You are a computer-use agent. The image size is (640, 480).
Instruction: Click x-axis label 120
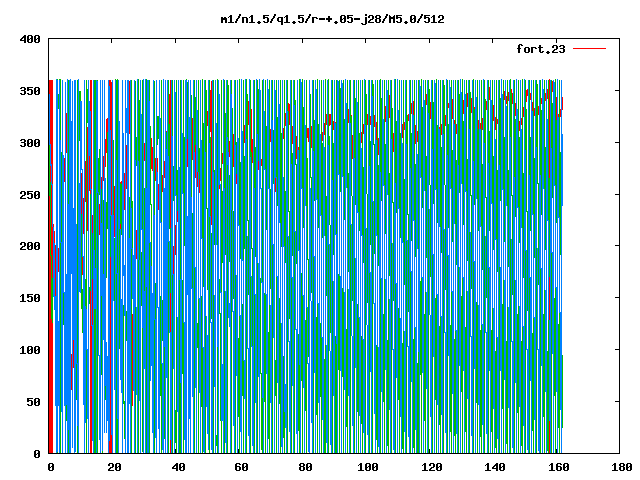431,467
